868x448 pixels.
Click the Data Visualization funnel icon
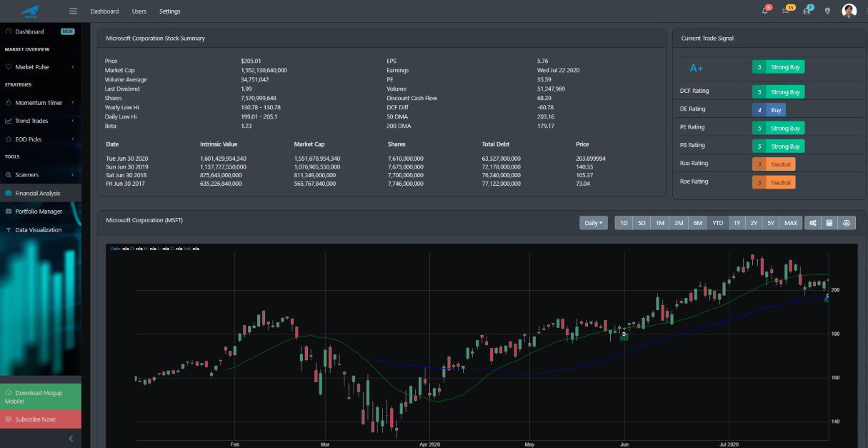coord(9,230)
